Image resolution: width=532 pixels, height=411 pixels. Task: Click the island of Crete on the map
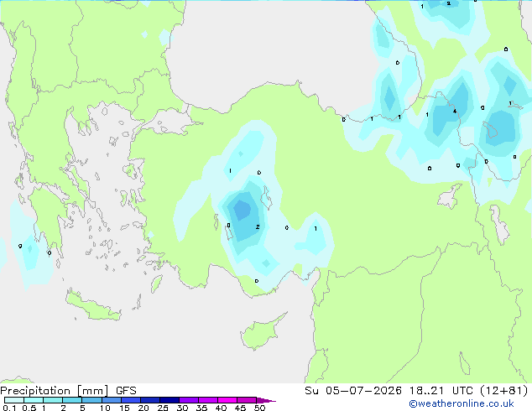click(x=93, y=307)
